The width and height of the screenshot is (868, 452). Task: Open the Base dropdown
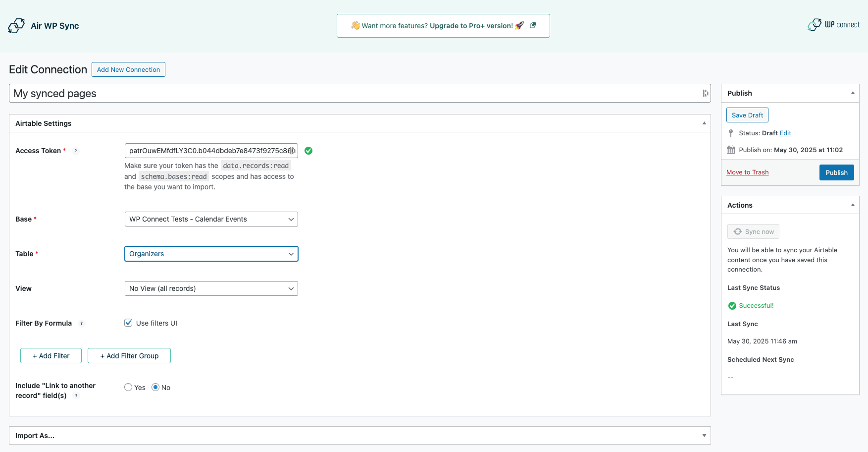tap(211, 219)
